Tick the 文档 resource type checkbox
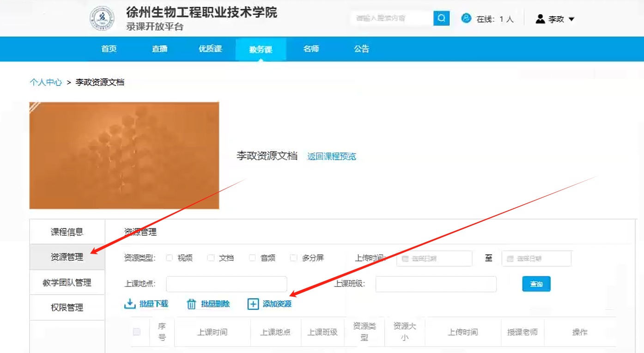 [x=211, y=258]
